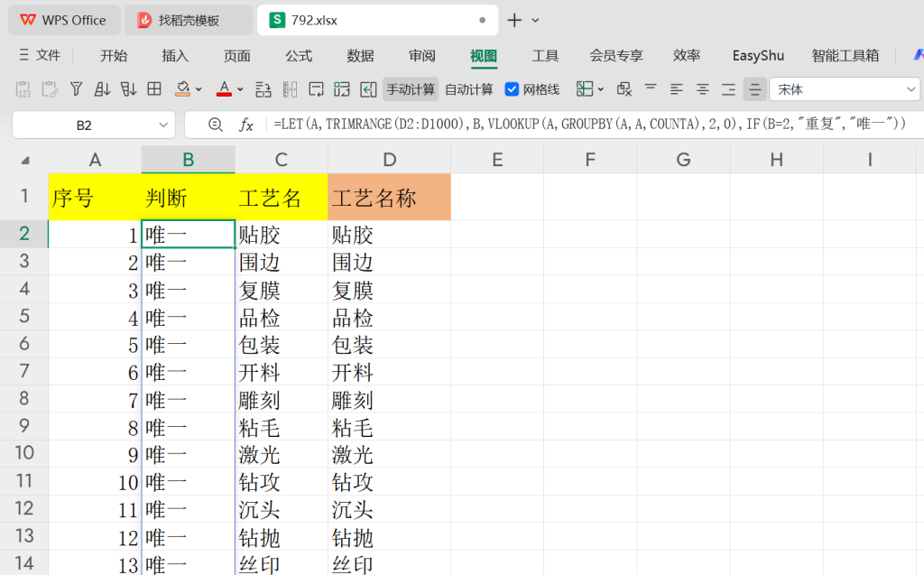924x575 pixels.
Task: Open the 文件 menu
Action: pyautogui.click(x=40, y=55)
